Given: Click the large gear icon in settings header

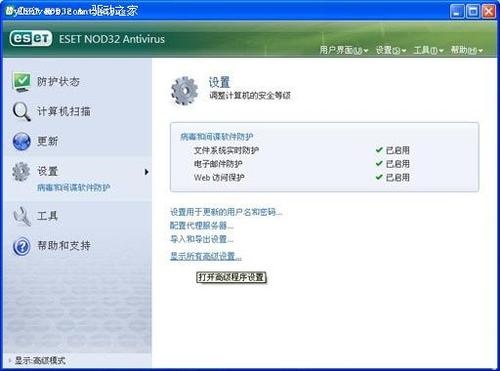Looking at the screenshot, I should pyautogui.click(x=184, y=91).
